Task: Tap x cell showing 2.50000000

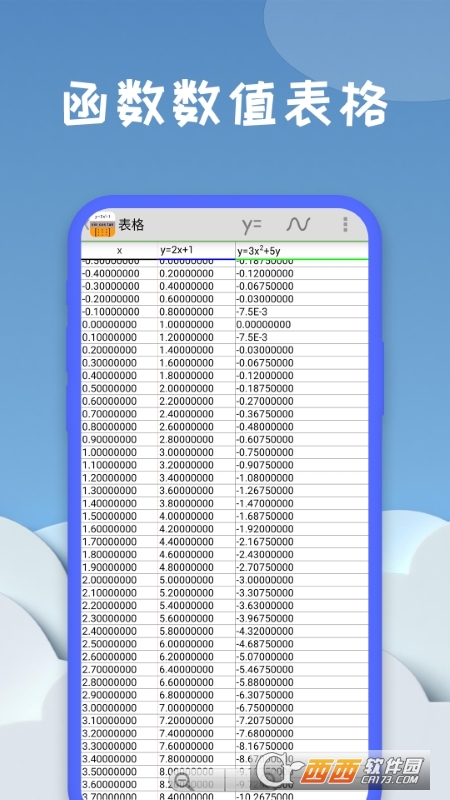Action: [119, 644]
